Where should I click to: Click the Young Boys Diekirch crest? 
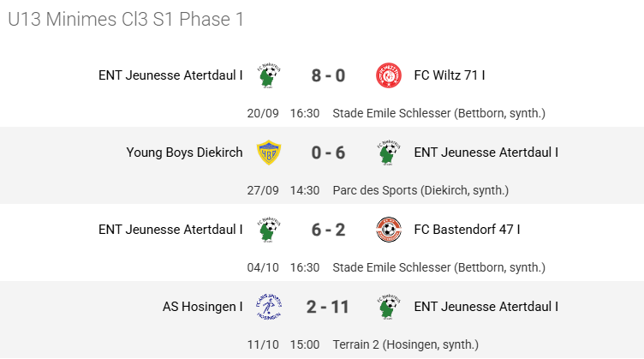pos(269,153)
